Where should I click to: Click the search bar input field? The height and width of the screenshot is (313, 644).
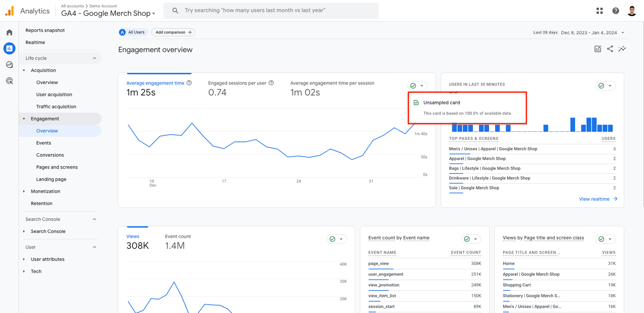point(271,10)
